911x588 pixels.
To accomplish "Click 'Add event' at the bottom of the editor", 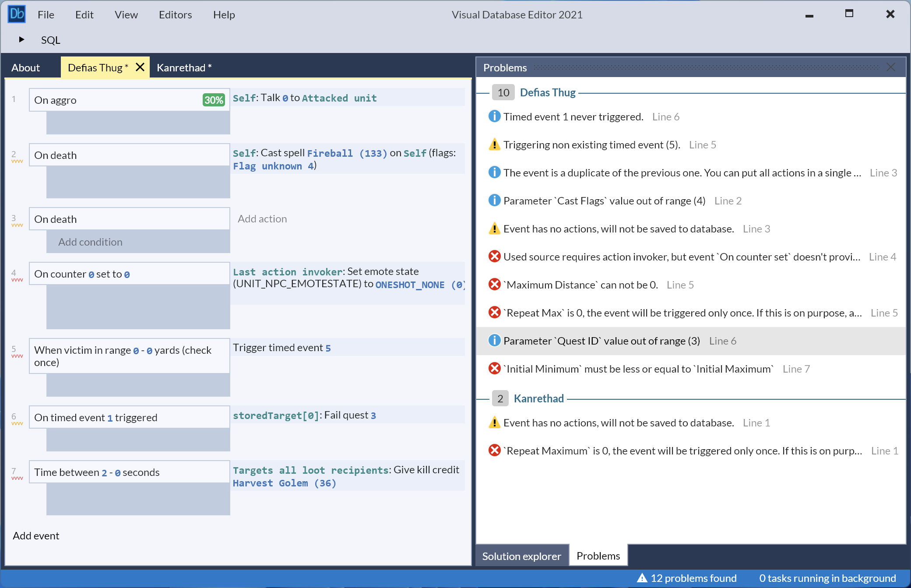I will [x=36, y=535].
